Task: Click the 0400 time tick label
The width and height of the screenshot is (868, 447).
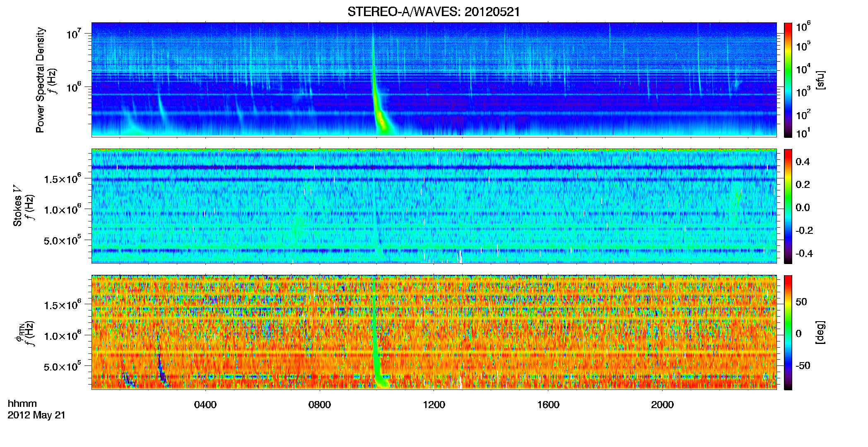Action: pyautogui.click(x=205, y=405)
